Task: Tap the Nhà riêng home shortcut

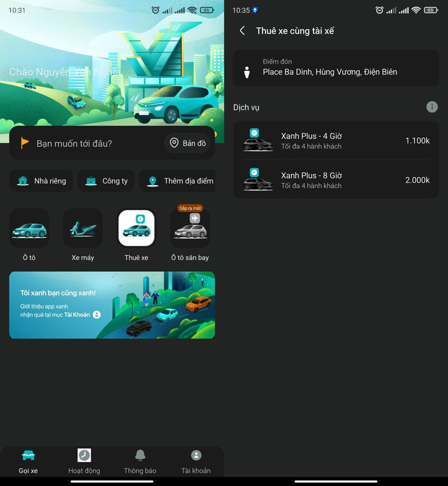Action: [x=41, y=181]
